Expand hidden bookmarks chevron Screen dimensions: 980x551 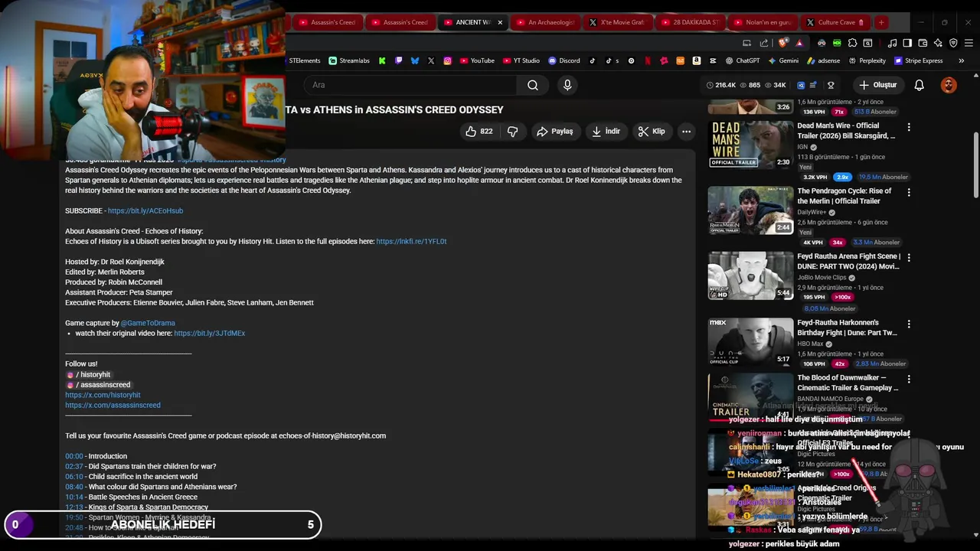[x=961, y=60]
